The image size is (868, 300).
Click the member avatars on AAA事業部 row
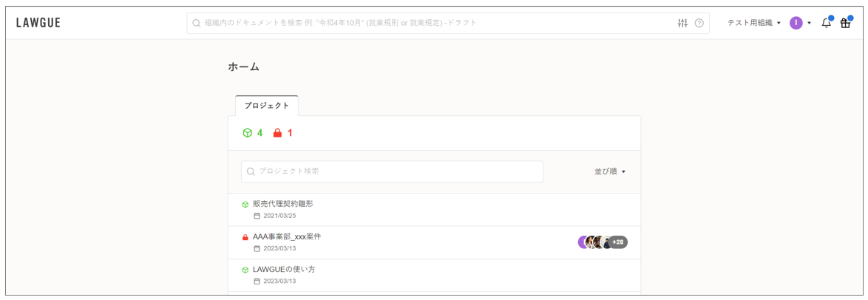pos(594,242)
